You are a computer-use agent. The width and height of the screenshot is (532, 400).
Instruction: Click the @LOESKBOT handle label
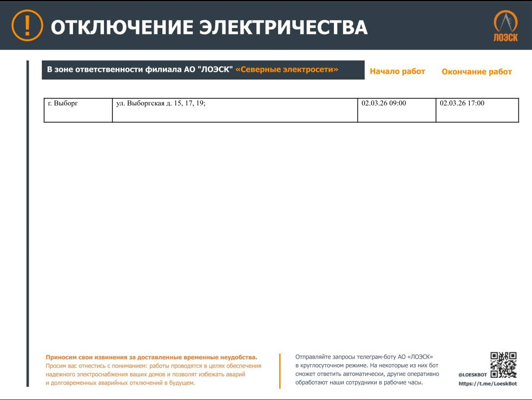pyautogui.click(x=472, y=375)
